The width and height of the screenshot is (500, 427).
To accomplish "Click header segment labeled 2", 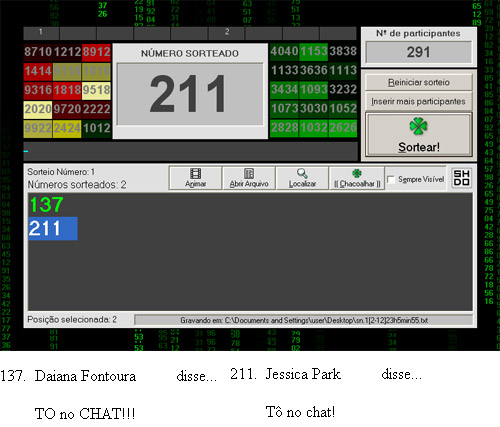I will tap(227, 33).
